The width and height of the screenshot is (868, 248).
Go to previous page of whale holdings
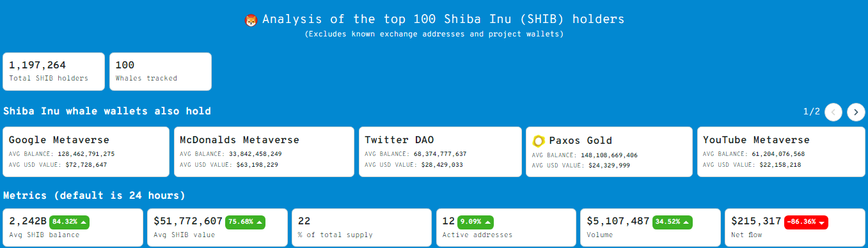pyautogui.click(x=833, y=112)
